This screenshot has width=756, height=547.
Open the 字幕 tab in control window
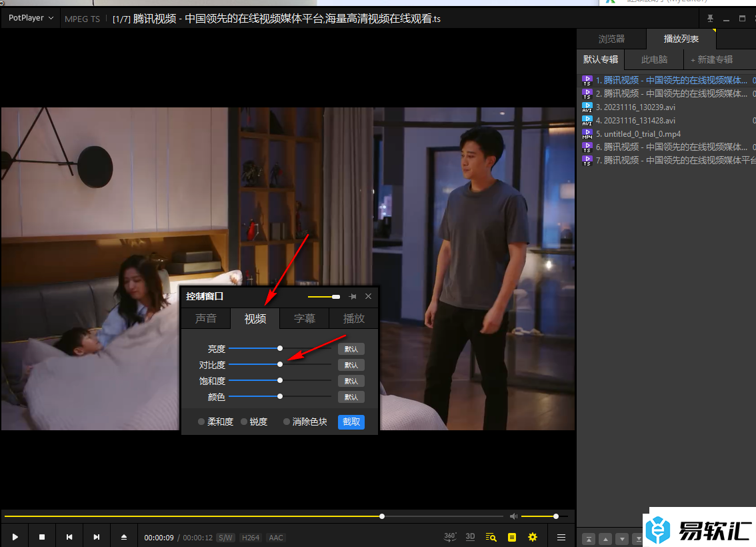305,318
